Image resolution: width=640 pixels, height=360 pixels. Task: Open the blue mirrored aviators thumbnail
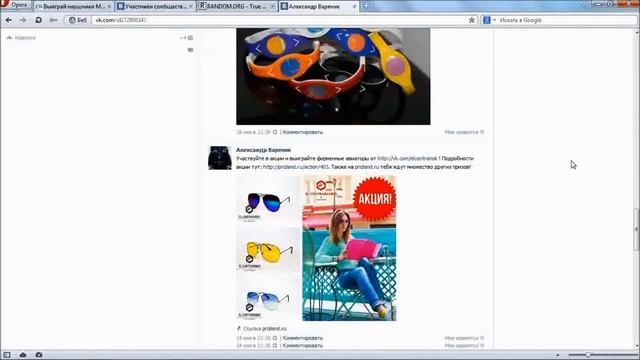coord(268,200)
